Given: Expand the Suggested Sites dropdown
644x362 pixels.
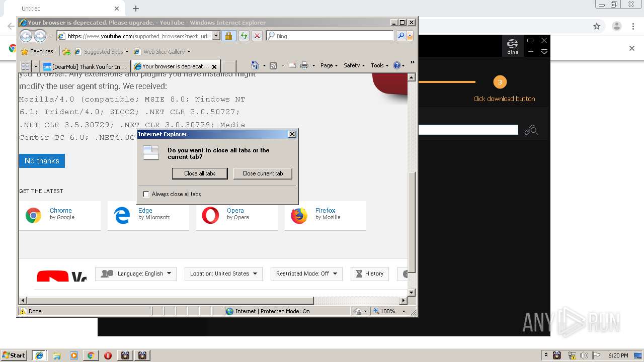Looking at the screenshot, I should (127, 52).
